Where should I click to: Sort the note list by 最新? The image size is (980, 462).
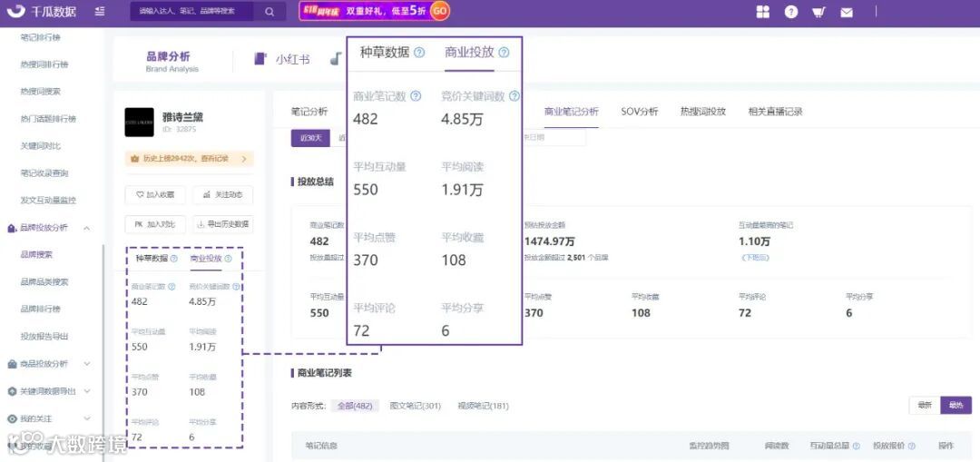[925, 405]
